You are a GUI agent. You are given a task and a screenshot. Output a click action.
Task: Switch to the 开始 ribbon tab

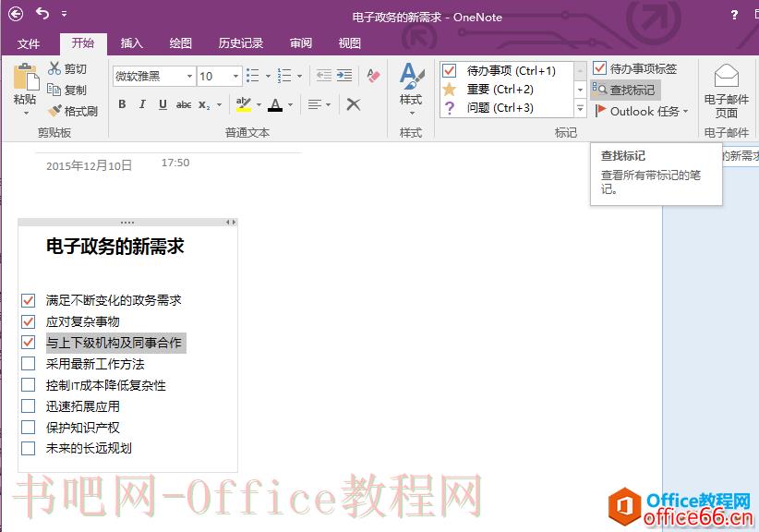(83, 43)
